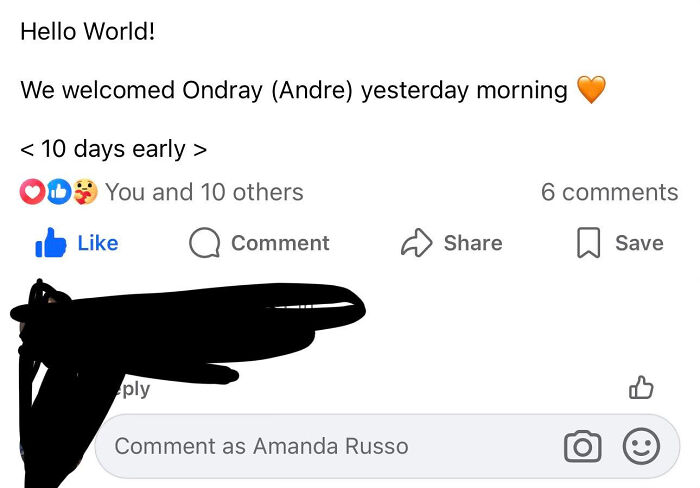Focus the Comment as Amanda Russo field
The height and width of the screenshot is (488, 700).
(387, 446)
